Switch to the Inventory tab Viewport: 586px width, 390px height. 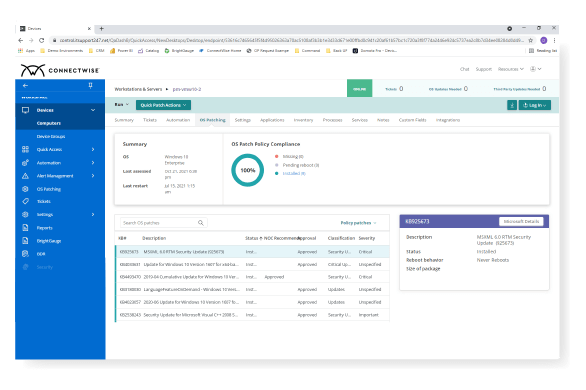[303, 120]
